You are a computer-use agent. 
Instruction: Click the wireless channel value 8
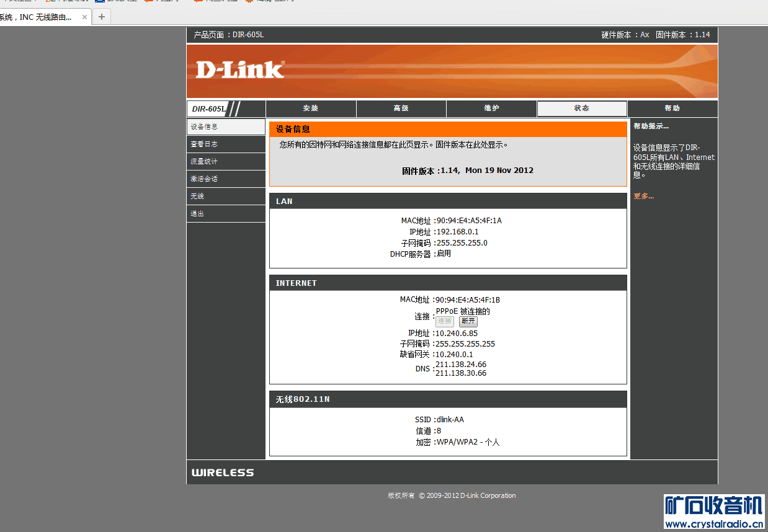coord(439,431)
